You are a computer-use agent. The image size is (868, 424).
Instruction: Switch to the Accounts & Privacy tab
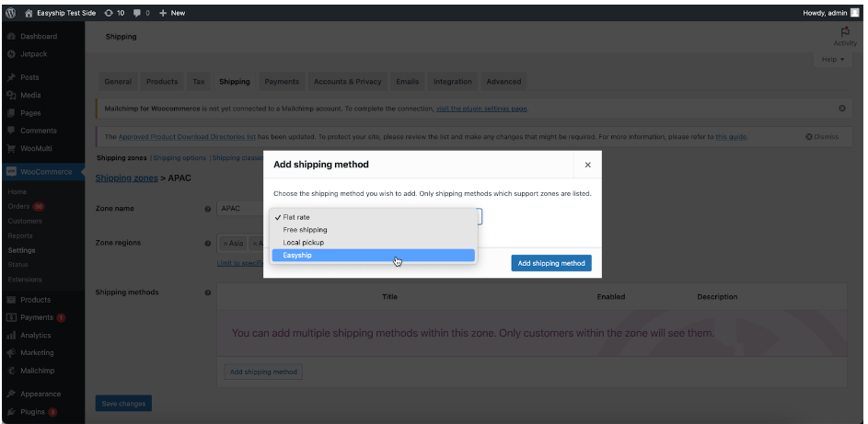[347, 81]
